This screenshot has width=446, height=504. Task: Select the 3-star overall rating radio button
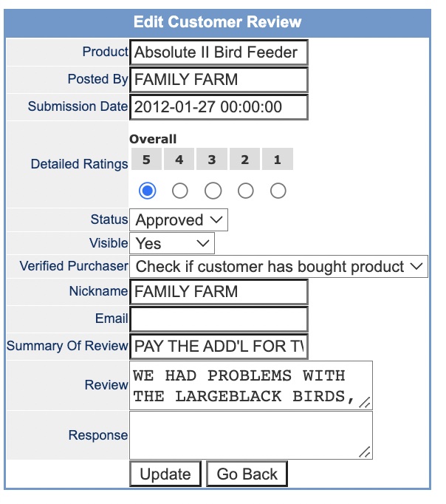[213, 191]
